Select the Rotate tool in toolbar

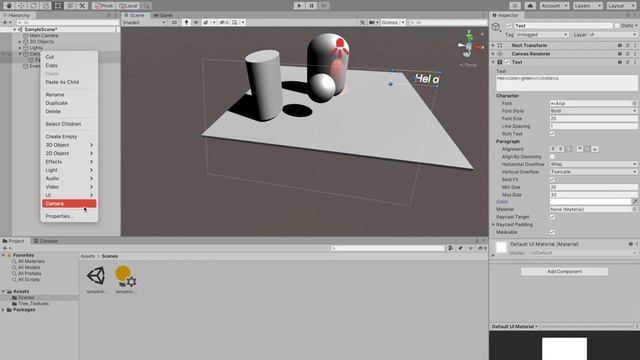click(33, 6)
